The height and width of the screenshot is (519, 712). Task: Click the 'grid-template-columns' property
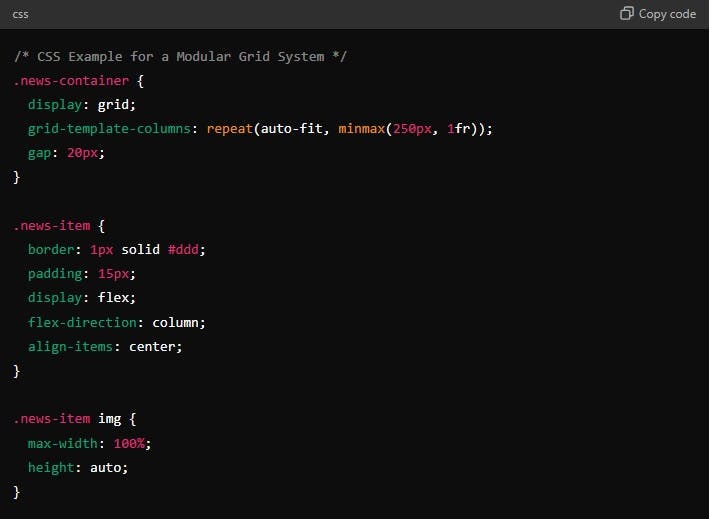tap(109, 129)
